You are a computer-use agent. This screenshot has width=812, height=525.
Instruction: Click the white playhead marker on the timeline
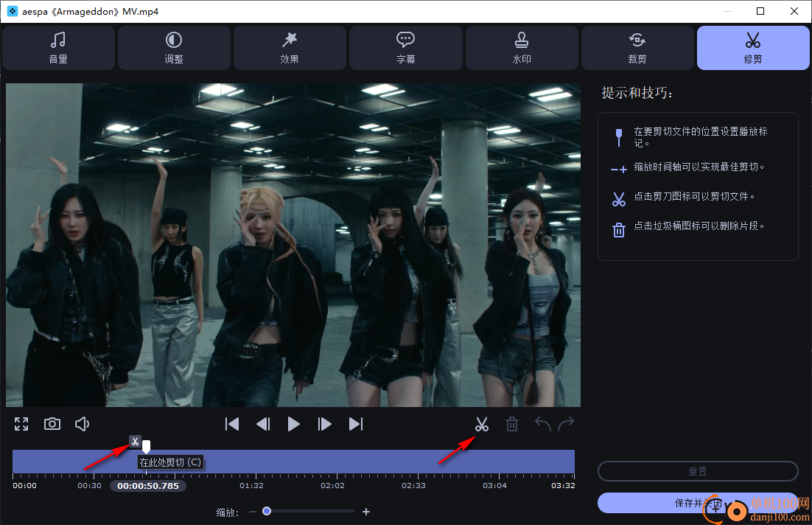(147, 446)
